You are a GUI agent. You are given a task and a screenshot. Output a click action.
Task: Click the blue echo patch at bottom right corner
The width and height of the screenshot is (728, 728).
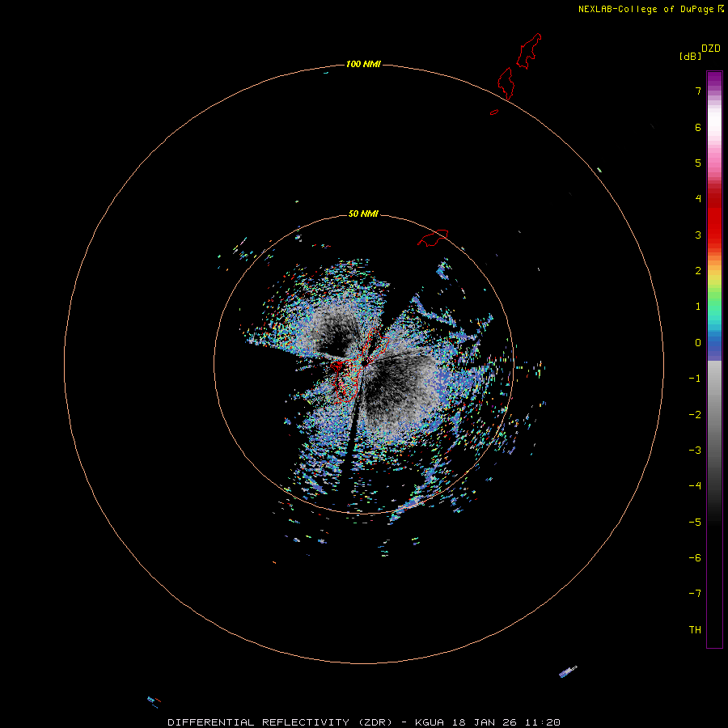point(568,671)
